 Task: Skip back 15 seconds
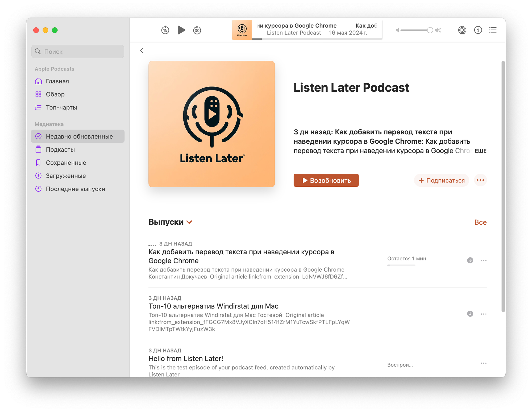point(165,30)
